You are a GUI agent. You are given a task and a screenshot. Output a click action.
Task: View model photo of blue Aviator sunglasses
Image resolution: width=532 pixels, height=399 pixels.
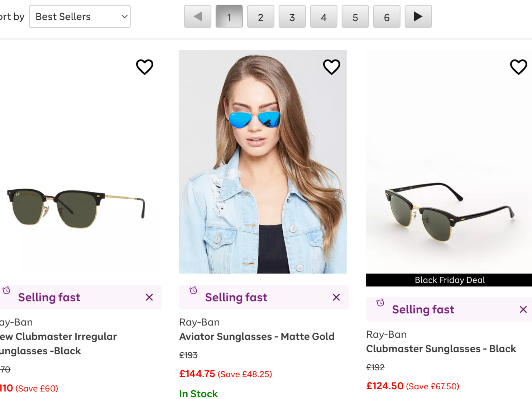tap(263, 162)
